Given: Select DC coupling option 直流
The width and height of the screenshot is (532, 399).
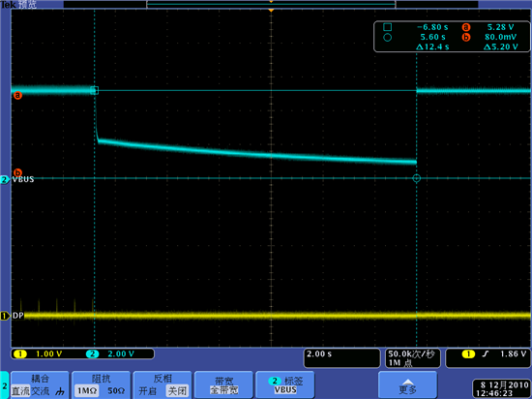Looking at the screenshot, I should 20,391.
